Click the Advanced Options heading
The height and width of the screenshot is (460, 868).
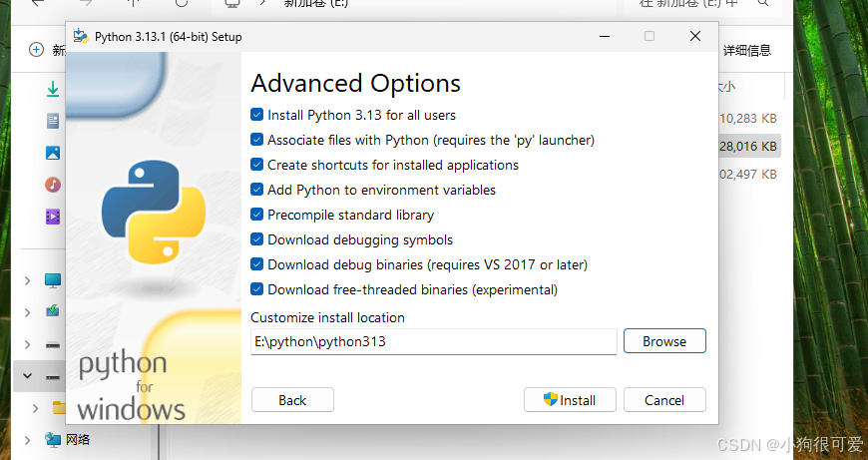[x=355, y=84]
